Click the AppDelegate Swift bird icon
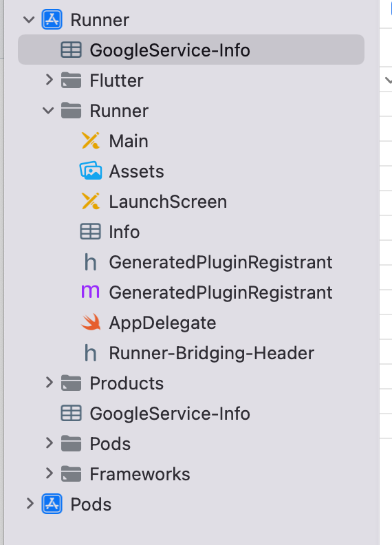 (91, 322)
